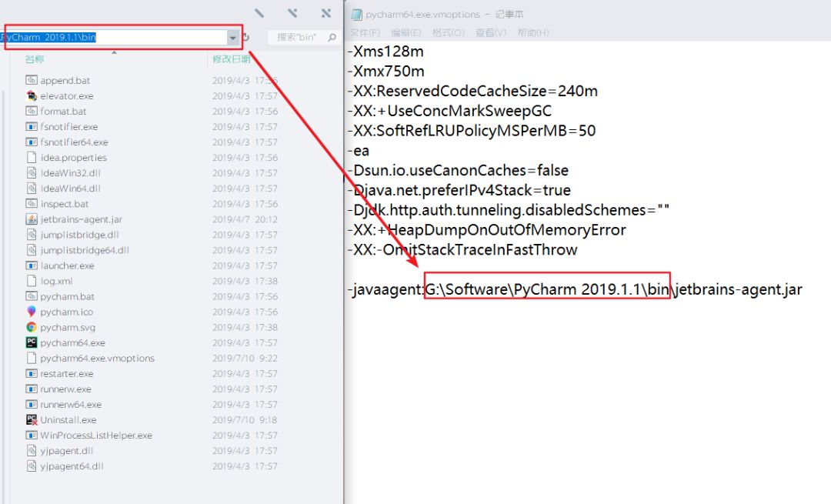831x504 pixels.
Task: Select the format.bat file icon
Action: coord(32,112)
